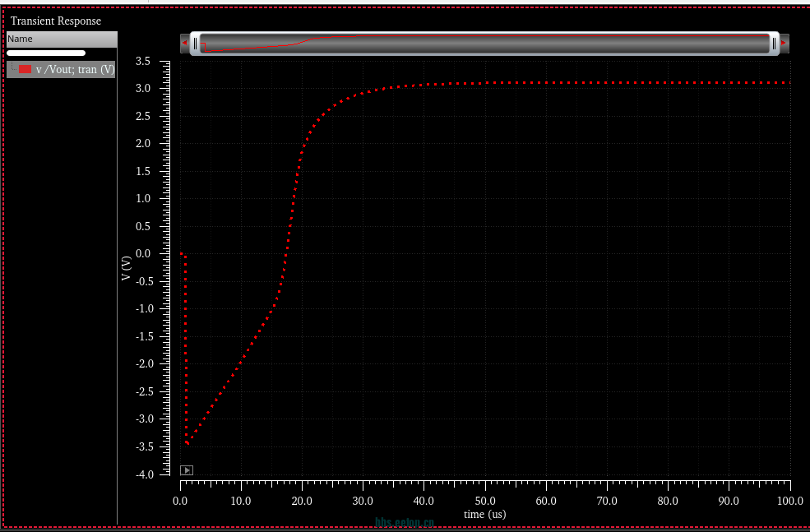
Task: Click the left red arrow of zoom bar
Action: click(x=185, y=43)
